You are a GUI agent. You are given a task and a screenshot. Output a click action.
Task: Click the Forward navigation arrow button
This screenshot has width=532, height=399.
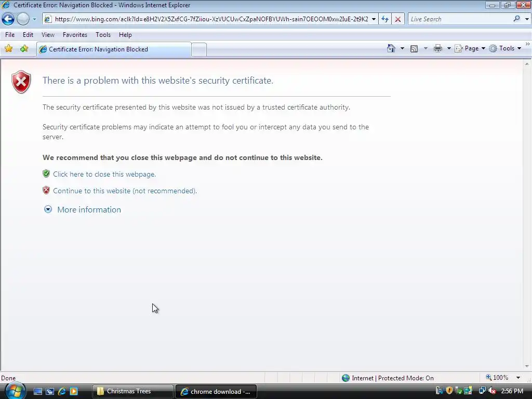coord(23,19)
